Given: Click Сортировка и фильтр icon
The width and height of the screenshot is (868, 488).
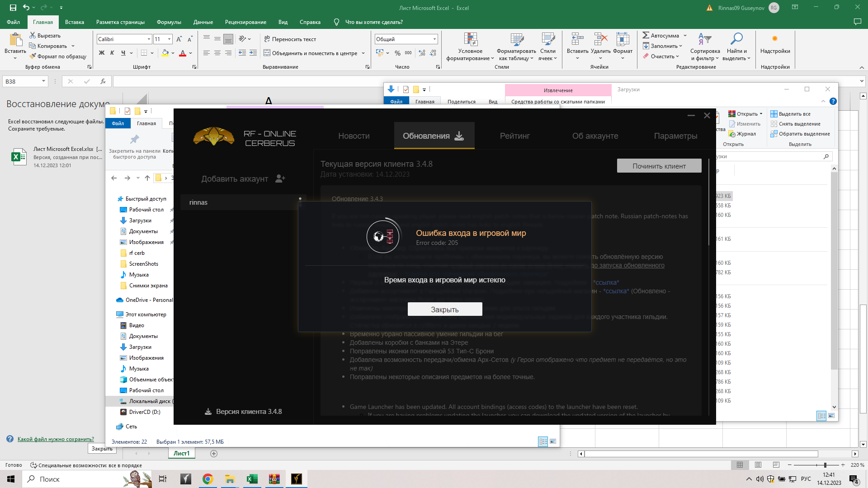Looking at the screenshot, I should 704,39.
